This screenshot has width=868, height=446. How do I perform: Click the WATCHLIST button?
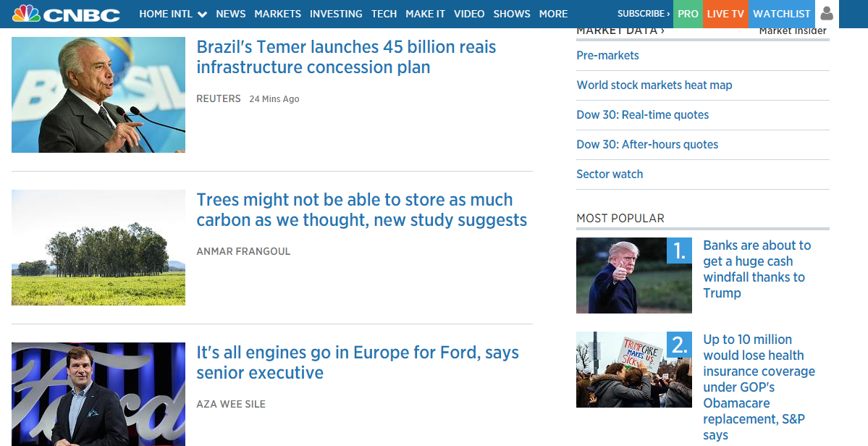781,14
